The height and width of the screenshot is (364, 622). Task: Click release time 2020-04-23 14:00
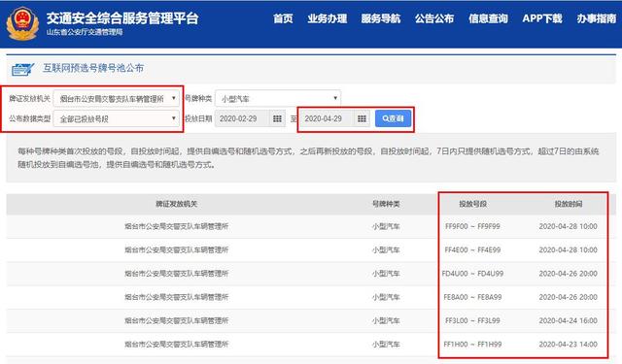pos(568,345)
